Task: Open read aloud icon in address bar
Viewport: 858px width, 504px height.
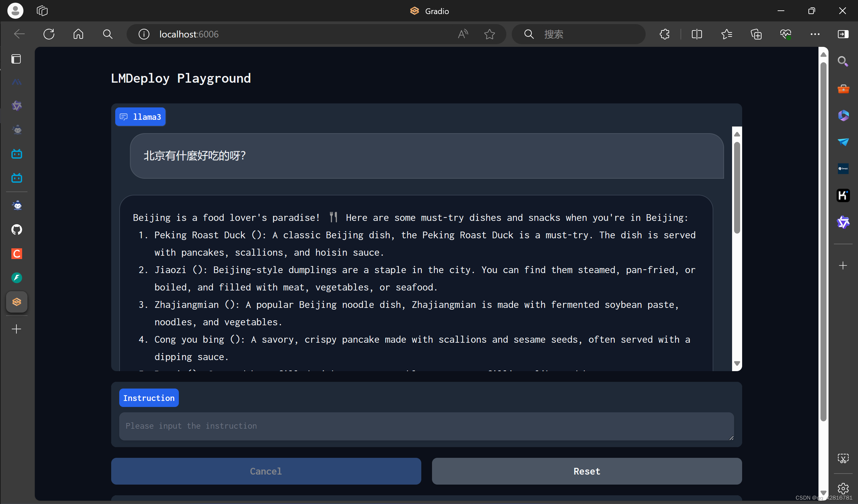Action: 463,34
